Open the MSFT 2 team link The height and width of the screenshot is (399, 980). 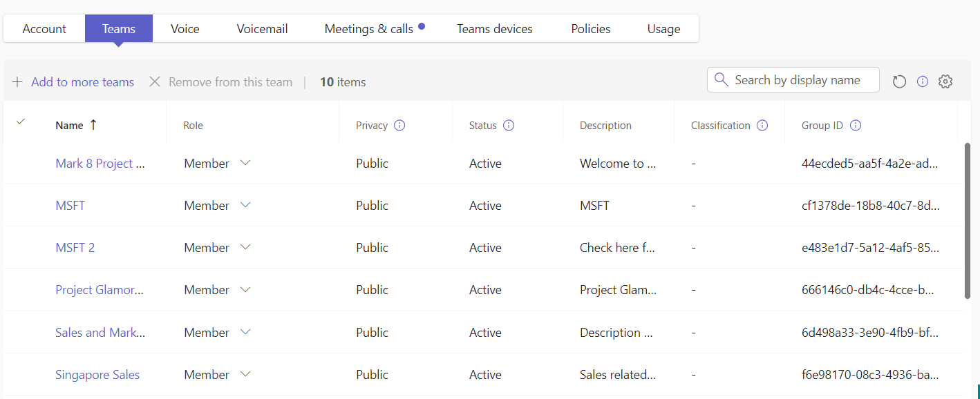pyautogui.click(x=75, y=247)
